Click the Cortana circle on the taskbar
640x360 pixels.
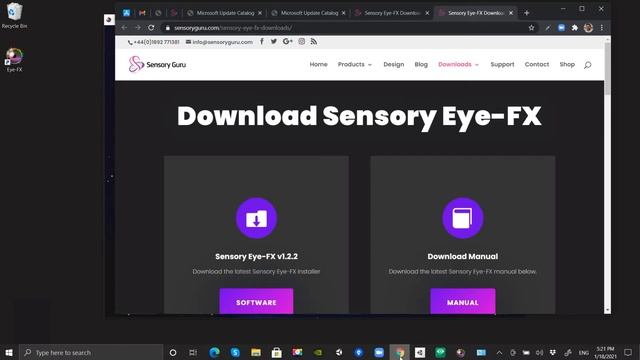tap(173, 352)
